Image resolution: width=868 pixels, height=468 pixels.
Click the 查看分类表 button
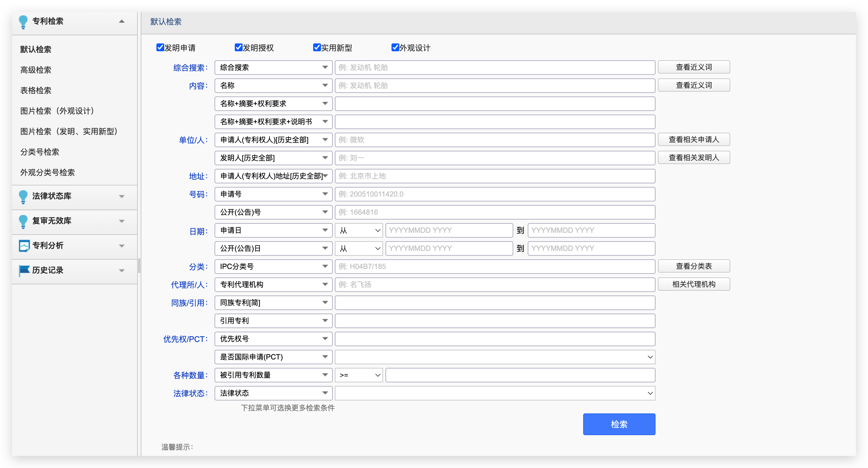point(693,266)
